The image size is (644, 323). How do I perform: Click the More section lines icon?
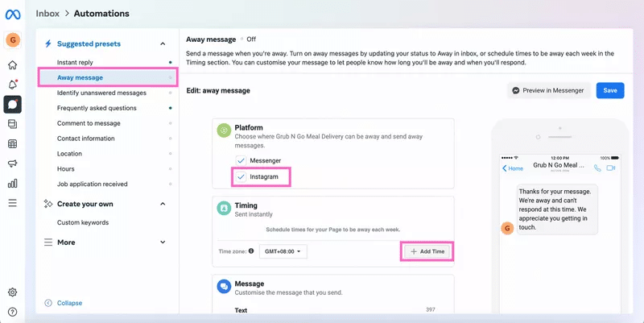[48, 242]
